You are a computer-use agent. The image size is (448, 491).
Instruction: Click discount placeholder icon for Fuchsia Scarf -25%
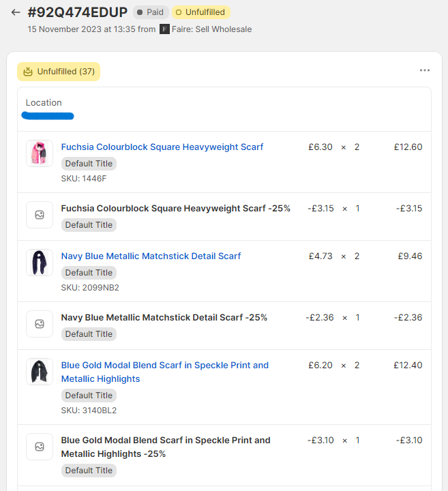coord(40,215)
